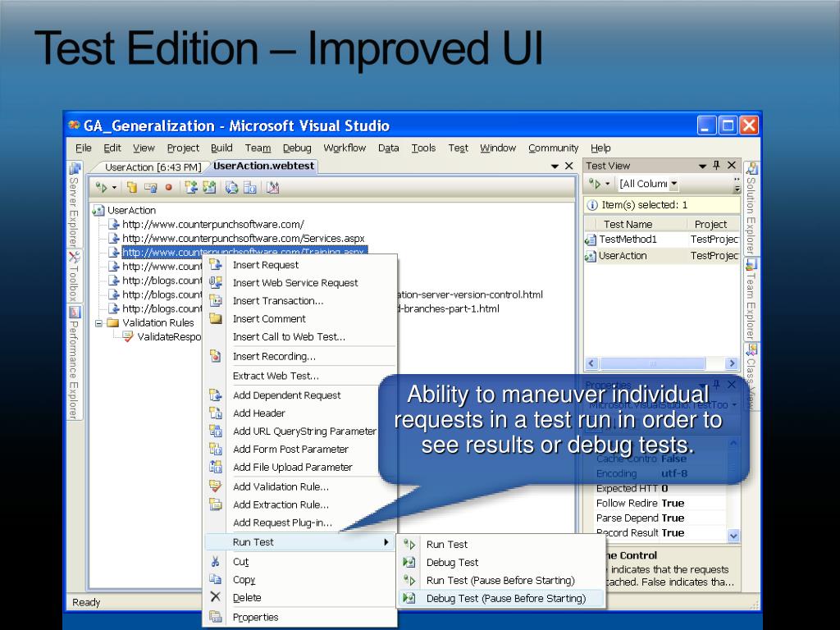Open the File menu
Image resolution: width=840 pixels, height=630 pixels.
tap(83, 148)
